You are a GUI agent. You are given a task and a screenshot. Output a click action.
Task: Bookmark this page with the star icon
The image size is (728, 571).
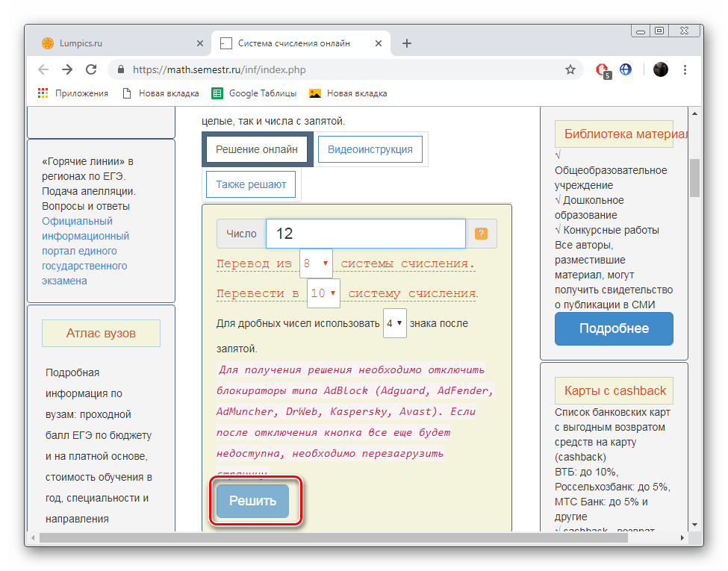(570, 69)
